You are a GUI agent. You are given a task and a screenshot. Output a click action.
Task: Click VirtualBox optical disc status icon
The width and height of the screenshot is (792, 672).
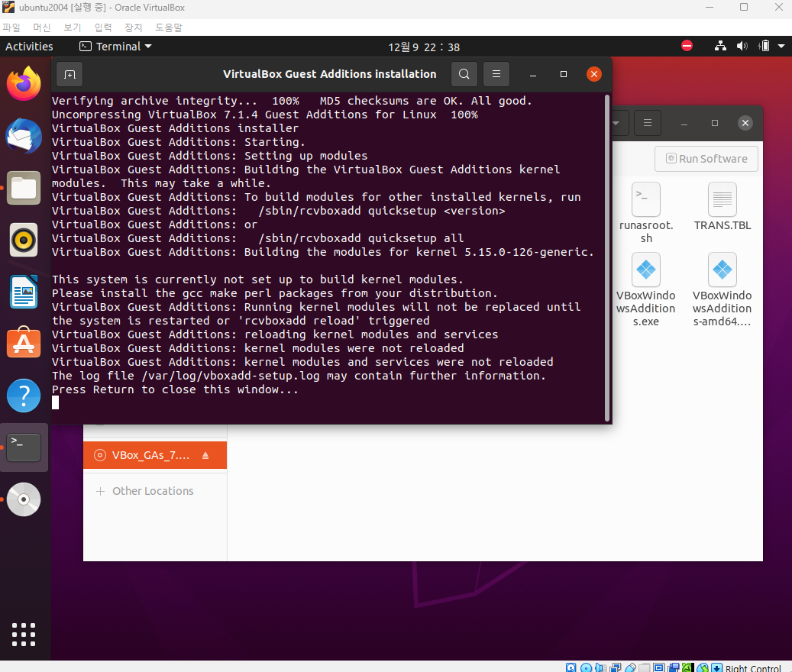[x=586, y=667]
